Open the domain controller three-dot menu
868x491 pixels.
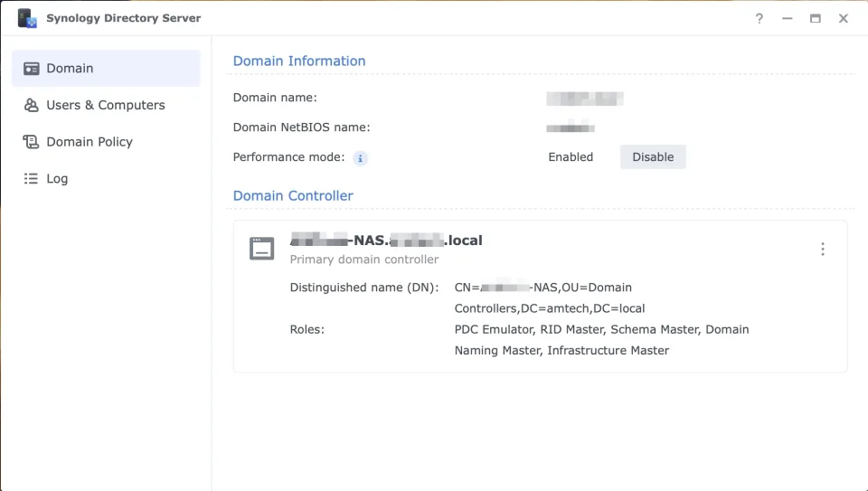(x=823, y=249)
